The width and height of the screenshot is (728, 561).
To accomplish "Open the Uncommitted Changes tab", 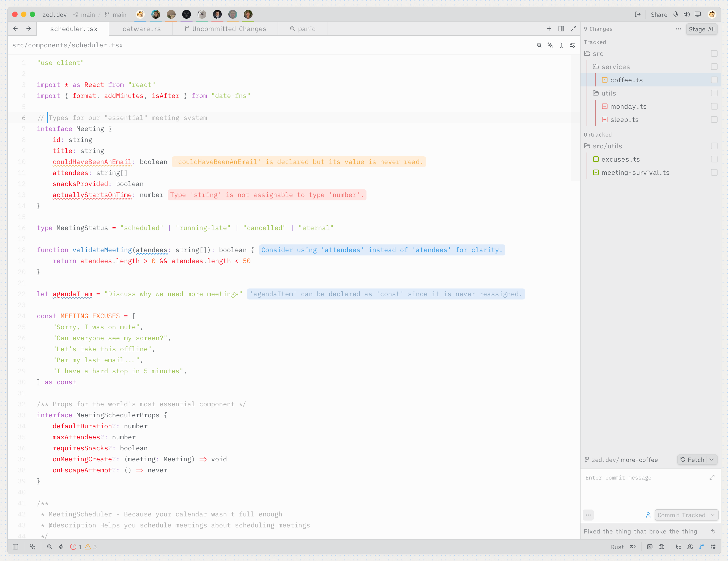I will (225, 29).
